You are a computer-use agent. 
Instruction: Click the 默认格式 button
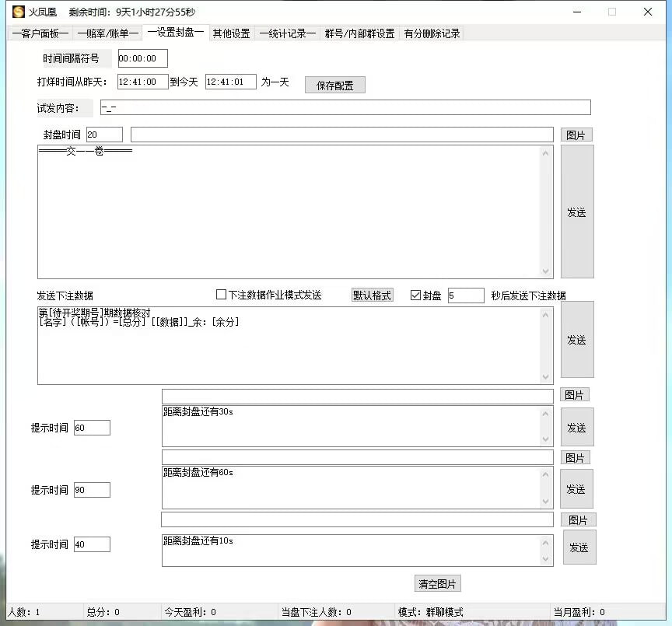pos(373,296)
